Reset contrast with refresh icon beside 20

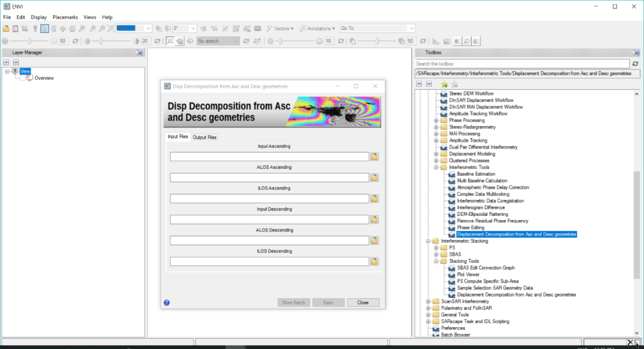[x=157, y=41]
